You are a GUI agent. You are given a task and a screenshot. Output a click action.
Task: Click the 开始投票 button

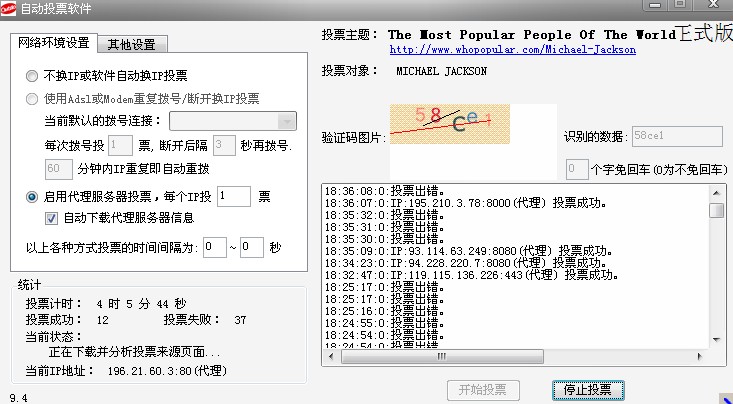pos(483,390)
